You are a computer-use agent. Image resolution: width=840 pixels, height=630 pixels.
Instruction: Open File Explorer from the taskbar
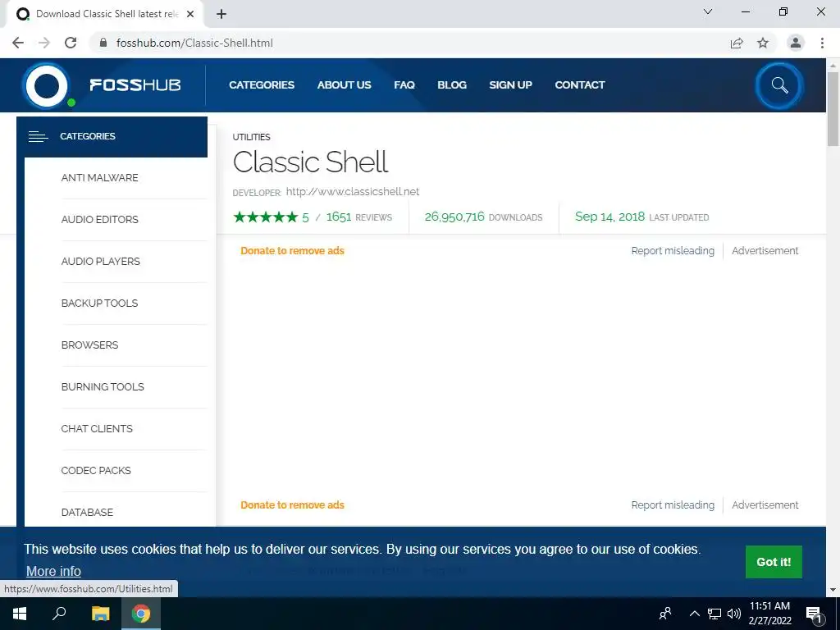point(100,614)
